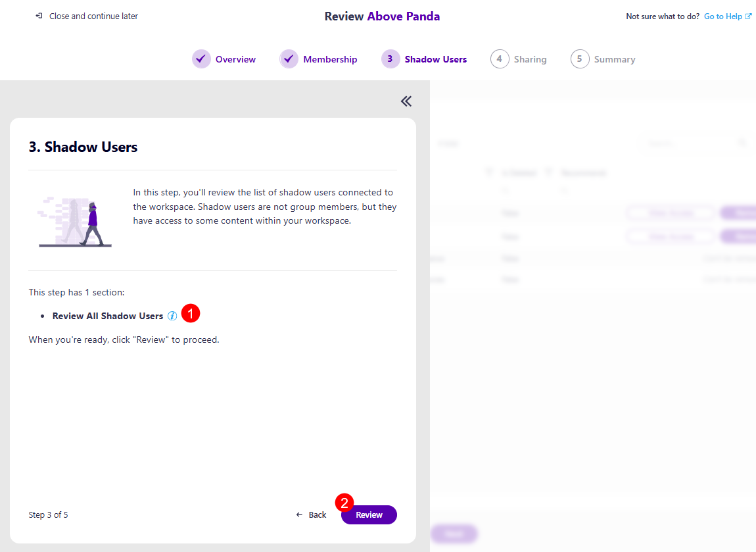This screenshot has height=552, width=756.
Task: Select the Overview step checkmark icon
Action: pyautogui.click(x=201, y=59)
